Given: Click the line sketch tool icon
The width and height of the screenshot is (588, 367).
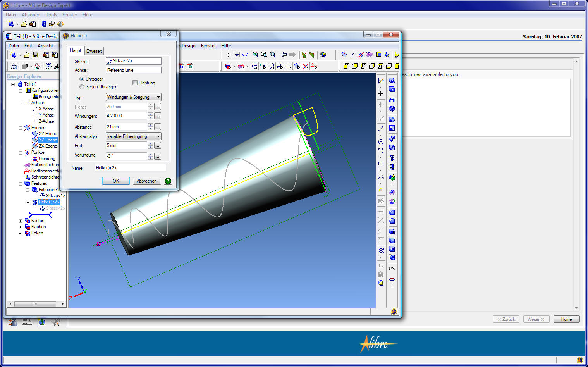Looking at the screenshot, I should 381,128.
